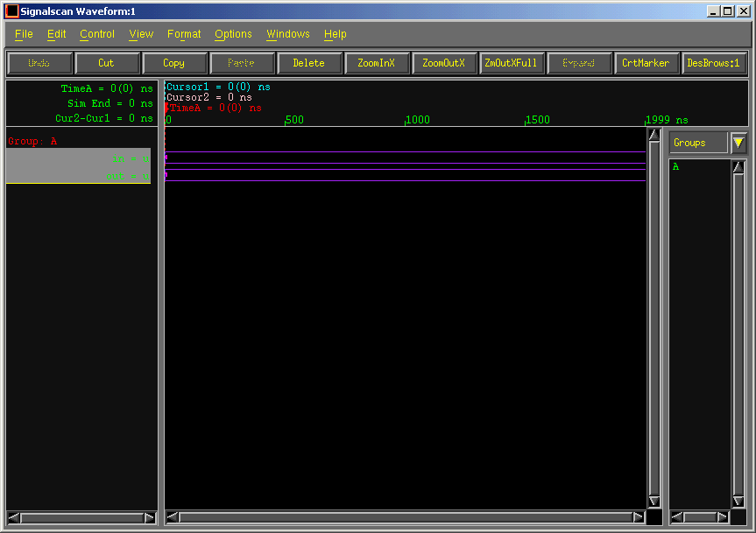The image size is (756, 533).
Task: Click the CrtMarker toolbar button
Action: (646, 63)
